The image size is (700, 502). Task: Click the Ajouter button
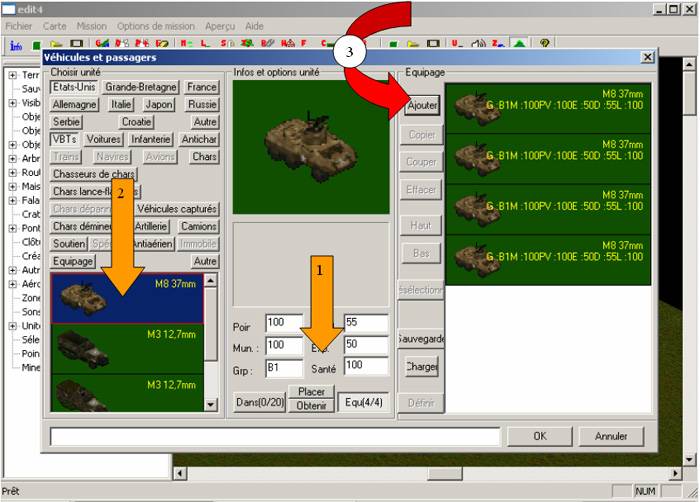tap(422, 105)
